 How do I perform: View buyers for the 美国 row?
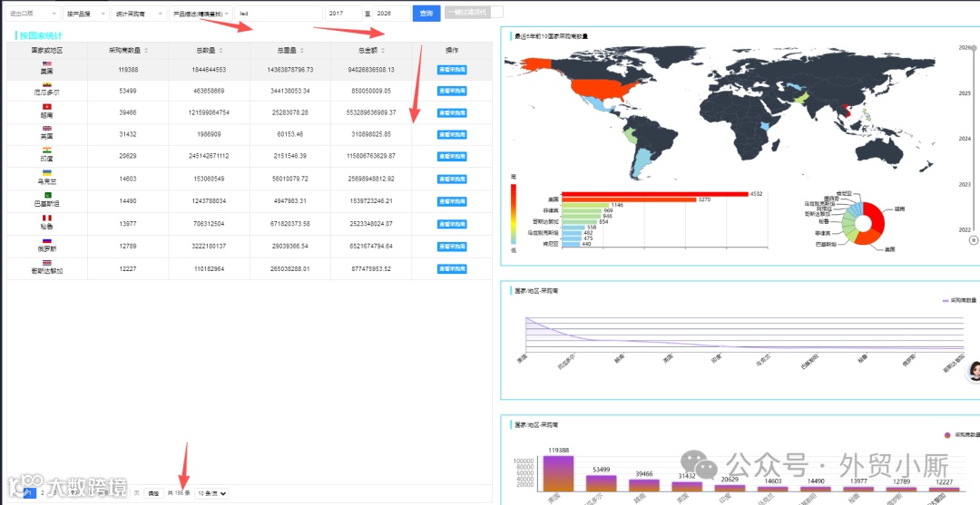coord(452,70)
